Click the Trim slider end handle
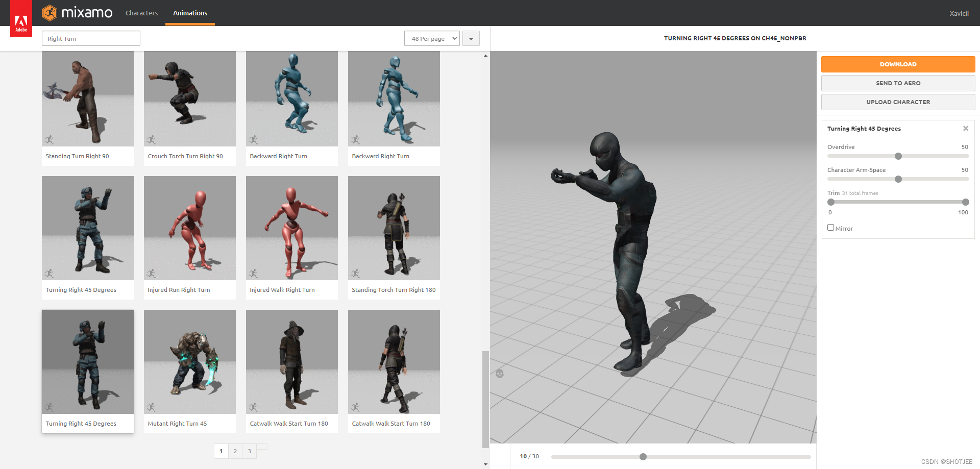This screenshot has height=469, width=980. coord(966,202)
